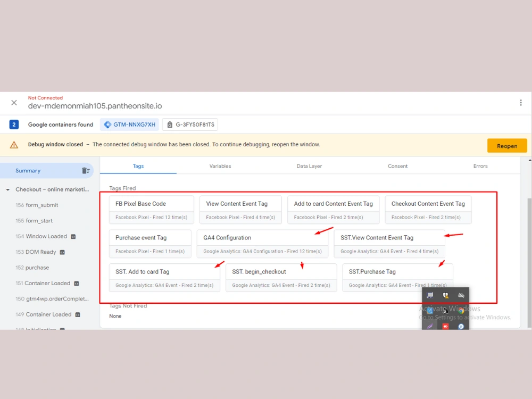Click badge icon beside 149 Container Loaded
The width and height of the screenshot is (532, 399).
[x=77, y=314]
